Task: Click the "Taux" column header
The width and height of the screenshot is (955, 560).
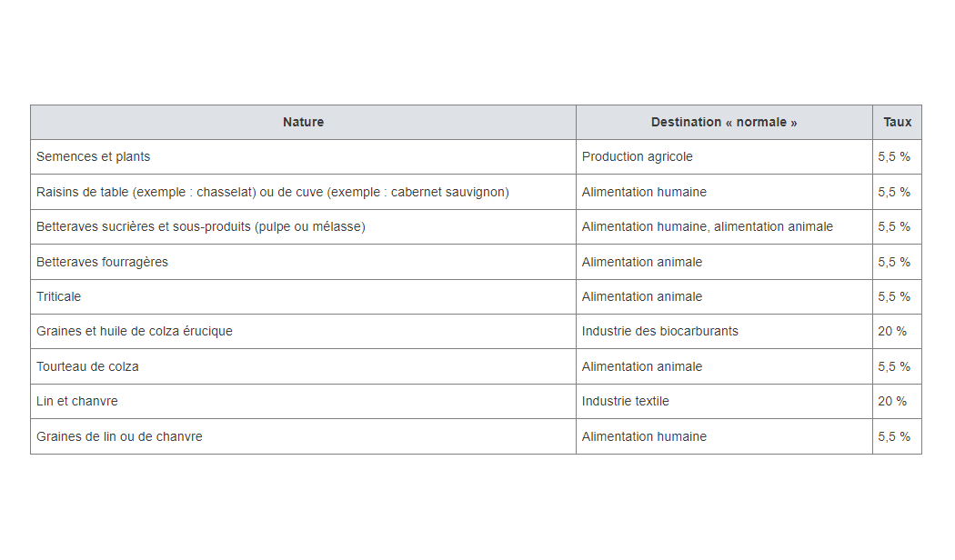Action: pyautogui.click(x=897, y=122)
